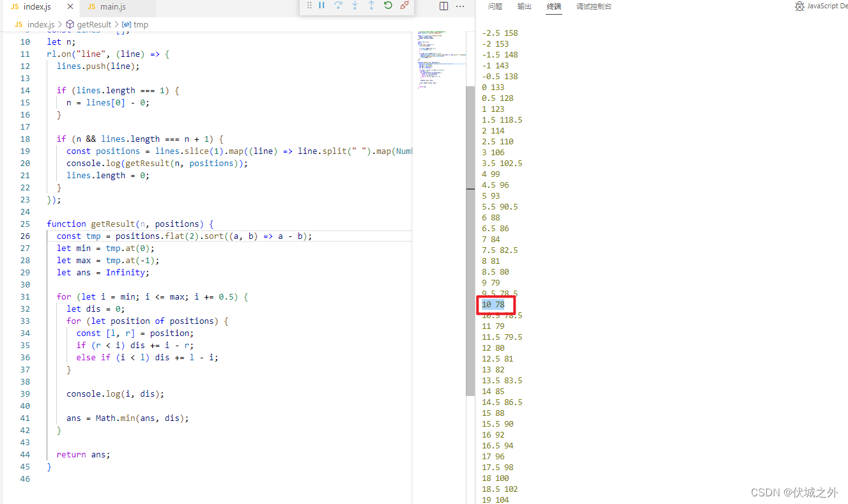Click terminal output '1.5 118.5'
Screen dimensions: 848x504
coord(502,119)
